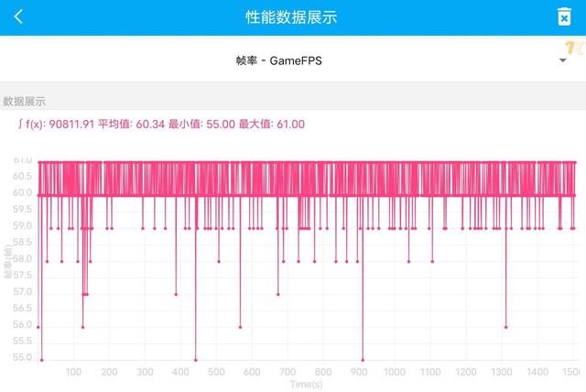Tap the 100 x-axis tick label
Image resolution: width=586 pixels, height=392 pixels.
pyautogui.click(x=73, y=372)
